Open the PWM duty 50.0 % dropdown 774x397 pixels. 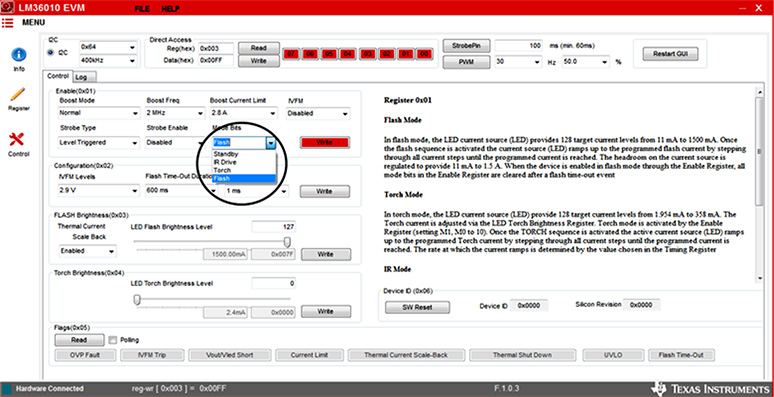[x=585, y=62]
